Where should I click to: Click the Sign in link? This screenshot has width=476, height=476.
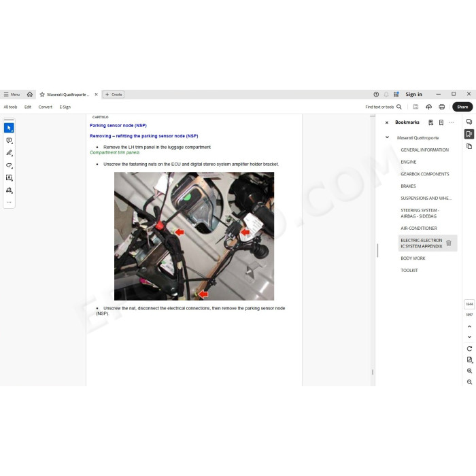pyautogui.click(x=413, y=95)
